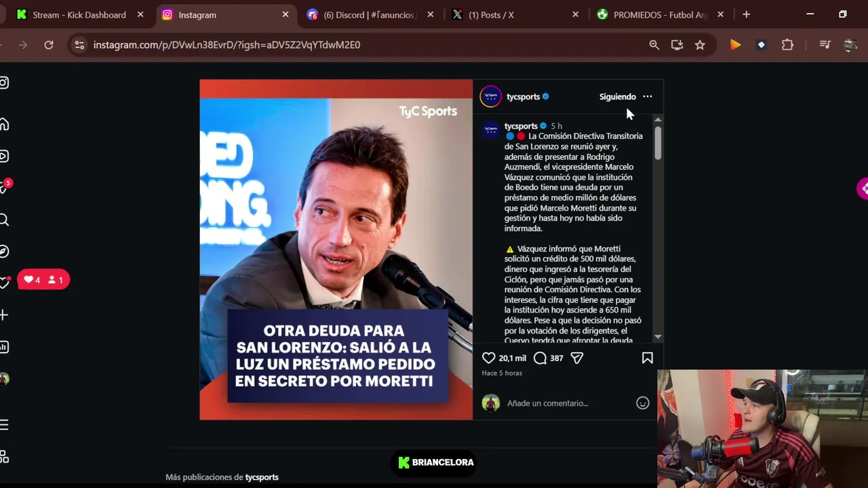868x488 pixels.
Task: Click the orange play extension icon
Action: point(736,45)
